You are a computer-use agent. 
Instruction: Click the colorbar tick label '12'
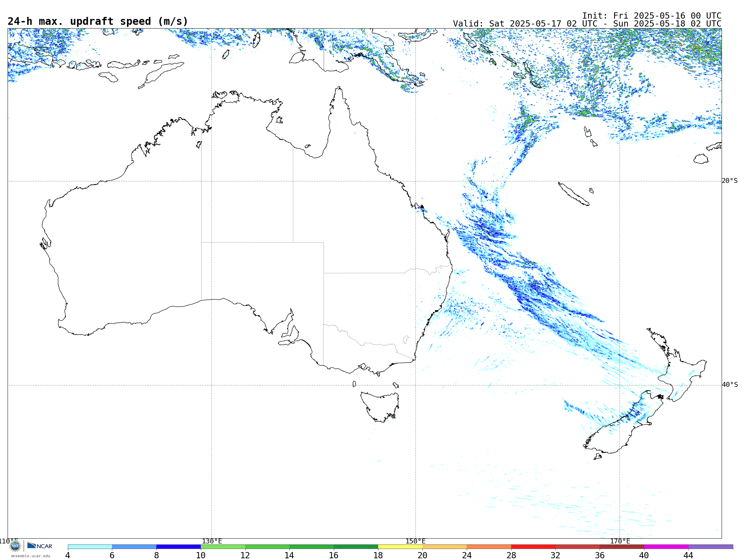pos(245,556)
